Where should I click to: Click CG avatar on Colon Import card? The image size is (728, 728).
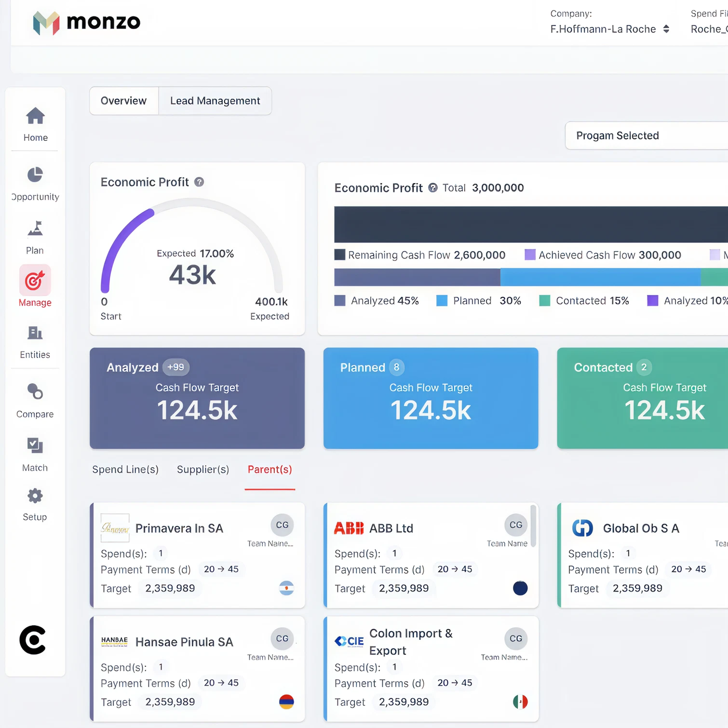pyautogui.click(x=516, y=639)
